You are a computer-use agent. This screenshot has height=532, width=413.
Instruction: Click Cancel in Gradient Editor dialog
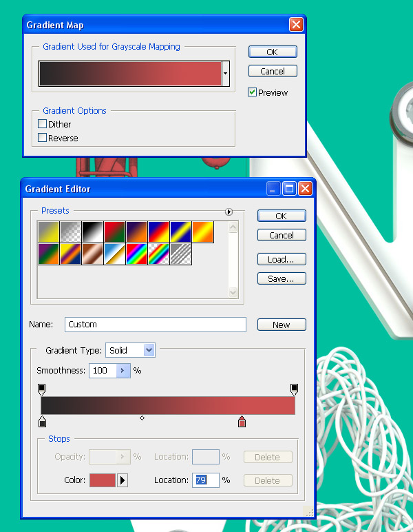[x=282, y=235]
